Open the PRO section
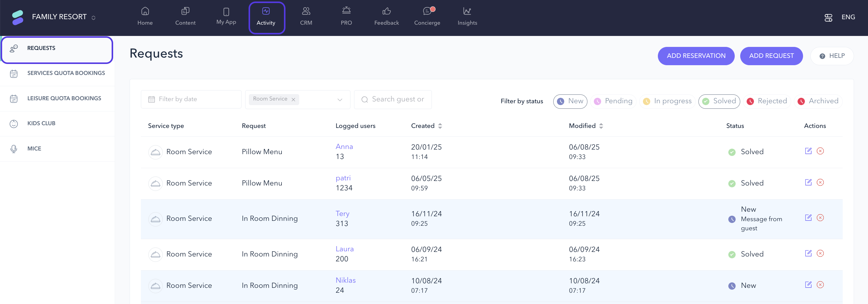 [346, 16]
